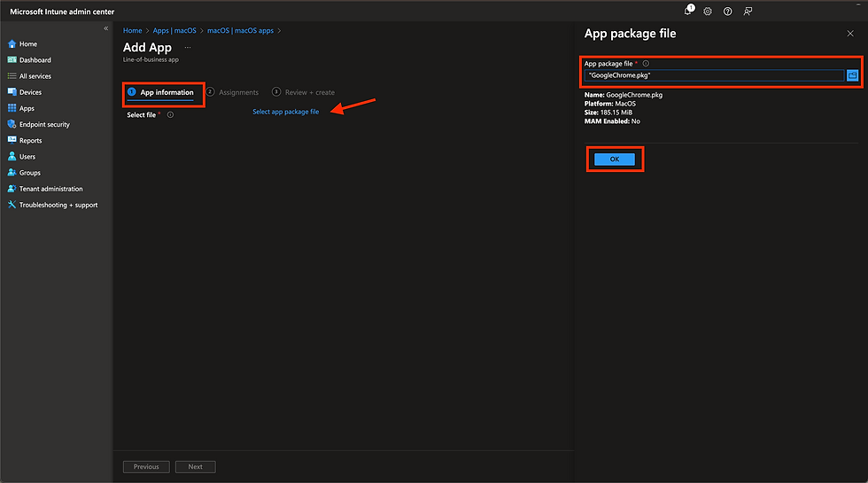This screenshot has height=483, width=868.
Task: Select the App information tab
Action: (x=160, y=92)
